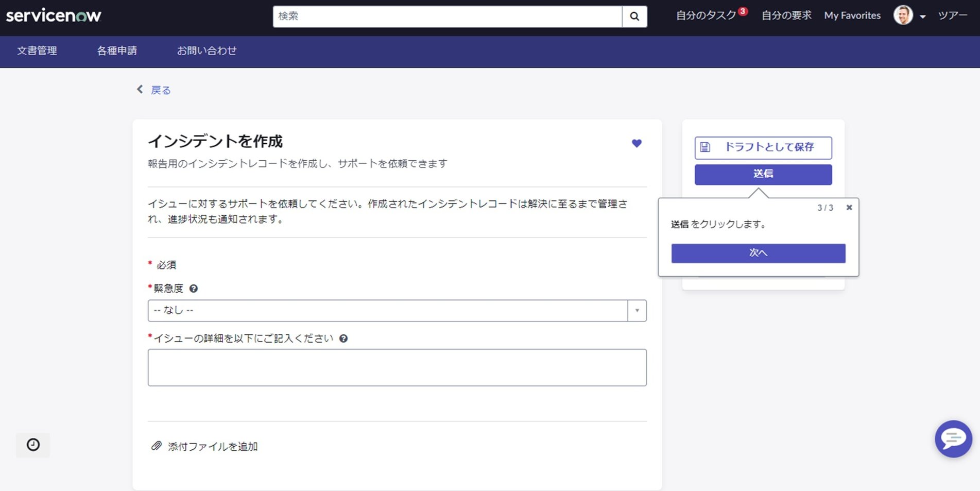Image resolution: width=980 pixels, height=491 pixels.
Task: Add an attachment via the paperclip icon
Action: 156,446
